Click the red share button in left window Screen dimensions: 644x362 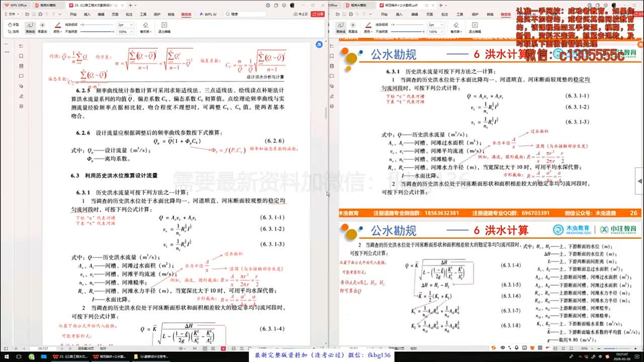pos(317,14)
